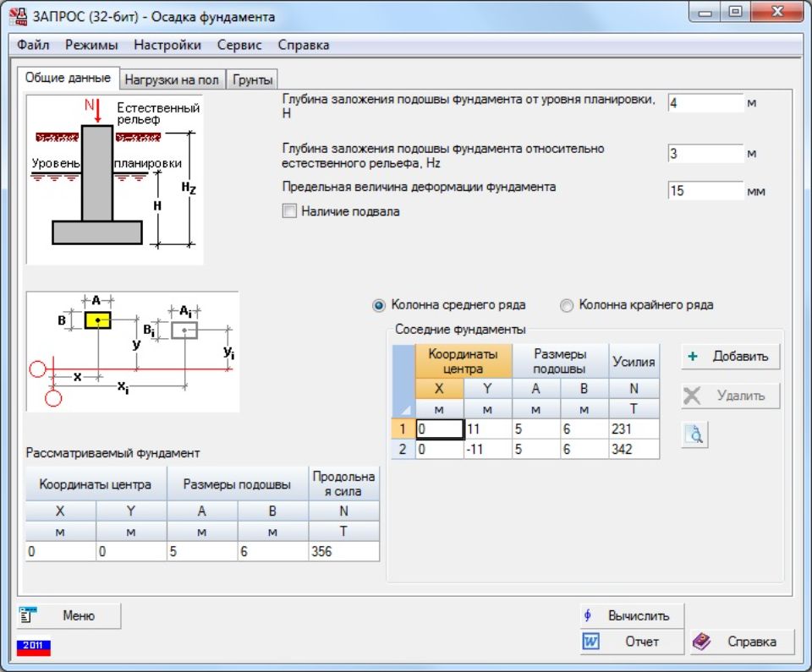The width and height of the screenshot is (812, 672).
Task: Open the Меню button
Action: point(69,616)
